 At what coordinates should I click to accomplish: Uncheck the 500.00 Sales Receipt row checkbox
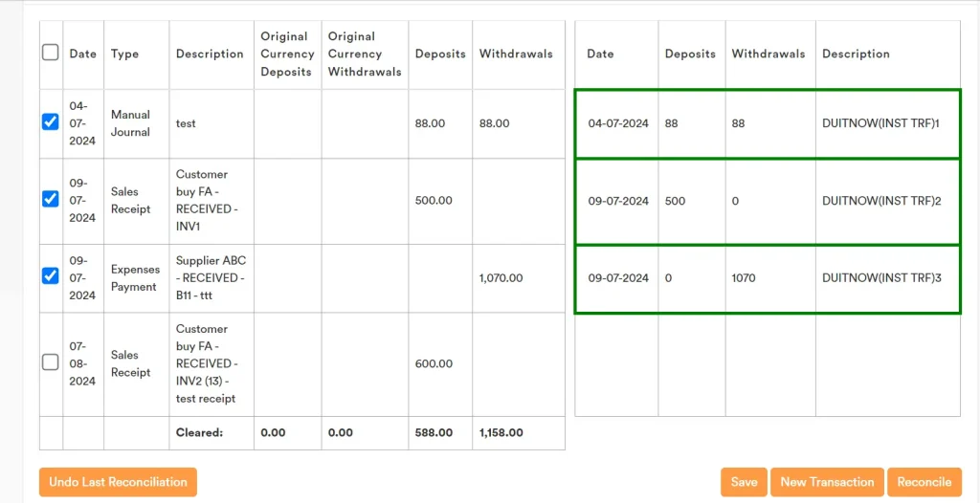click(x=51, y=199)
